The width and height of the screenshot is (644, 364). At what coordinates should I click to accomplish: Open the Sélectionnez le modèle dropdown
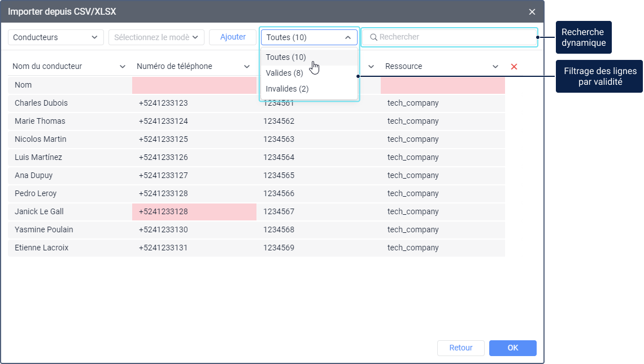click(x=156, y=37)
